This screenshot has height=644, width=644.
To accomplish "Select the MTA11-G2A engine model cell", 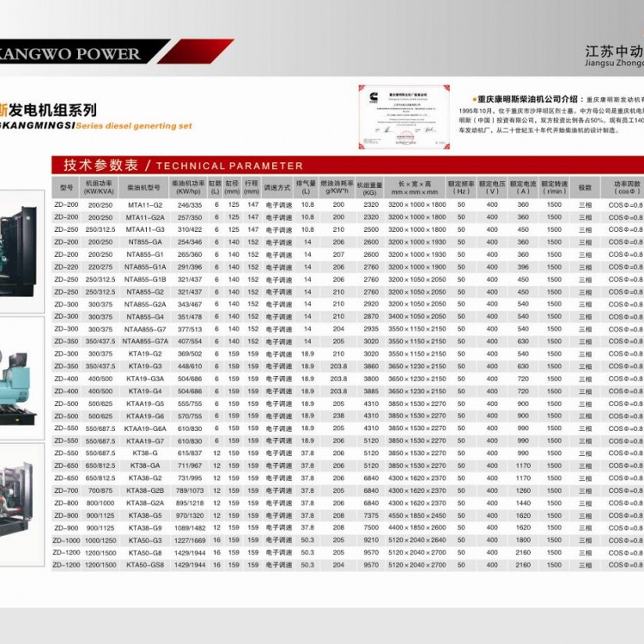I will [145, 217].
